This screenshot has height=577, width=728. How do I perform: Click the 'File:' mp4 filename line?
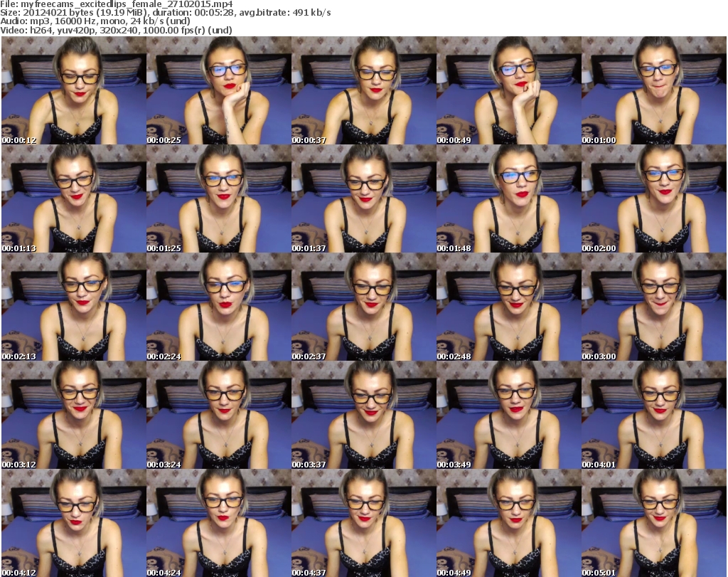tap(117, 4)
